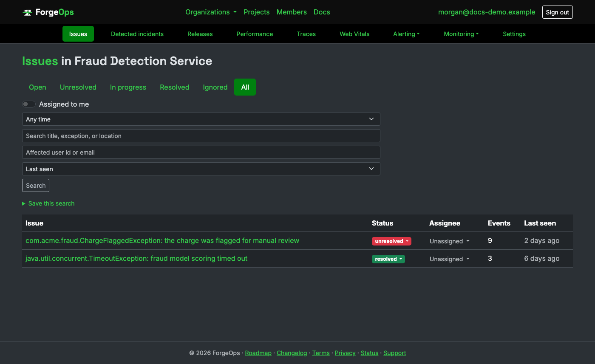
Task: Show In progress issues
Action: point(128,87)
